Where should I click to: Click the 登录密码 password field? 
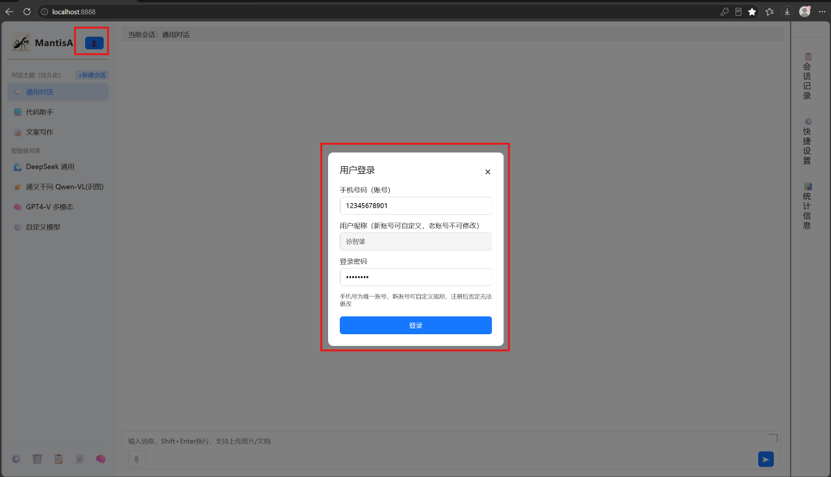click(x=416, y=277)
